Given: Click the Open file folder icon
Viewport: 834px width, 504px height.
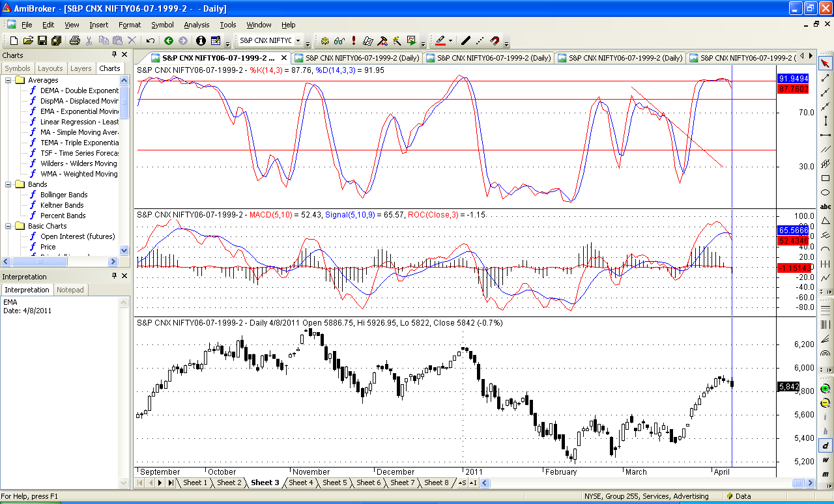Looking at the screenshot, I should (28, 40).
